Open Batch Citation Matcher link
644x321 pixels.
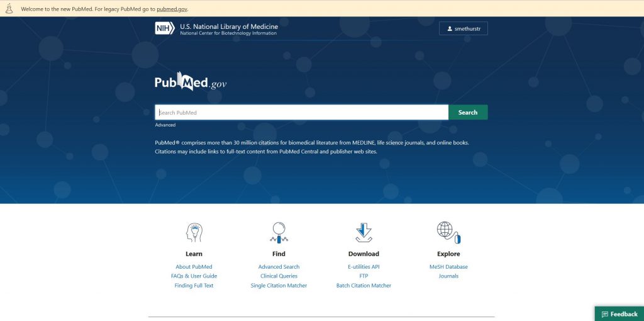pyautogui.click(x=364, y=286)
